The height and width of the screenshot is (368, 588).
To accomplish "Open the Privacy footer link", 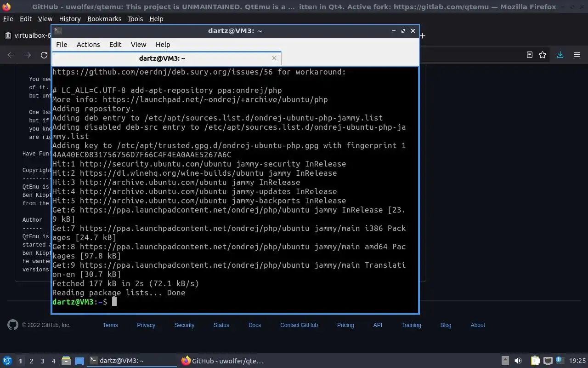I will click(146, 325).
